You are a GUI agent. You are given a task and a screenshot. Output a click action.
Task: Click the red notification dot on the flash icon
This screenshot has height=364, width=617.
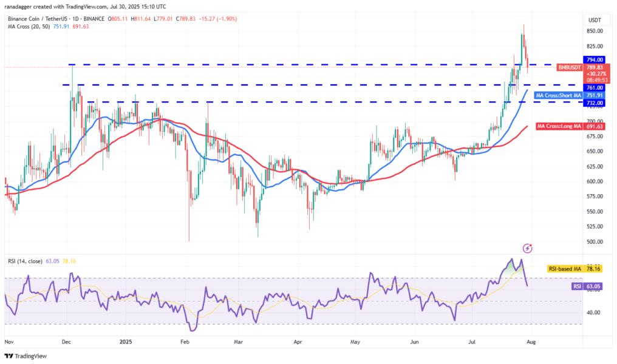(530, 244)
